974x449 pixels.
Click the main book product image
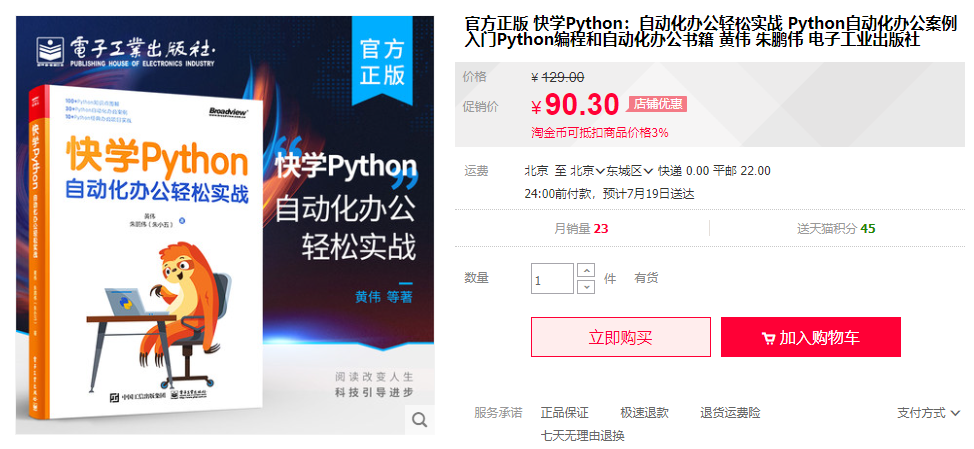225,225
